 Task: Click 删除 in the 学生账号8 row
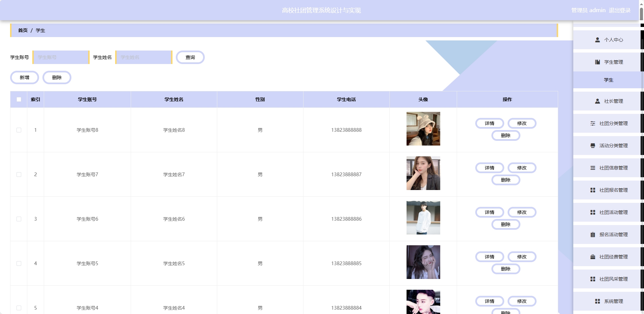(x=506, y=135)
